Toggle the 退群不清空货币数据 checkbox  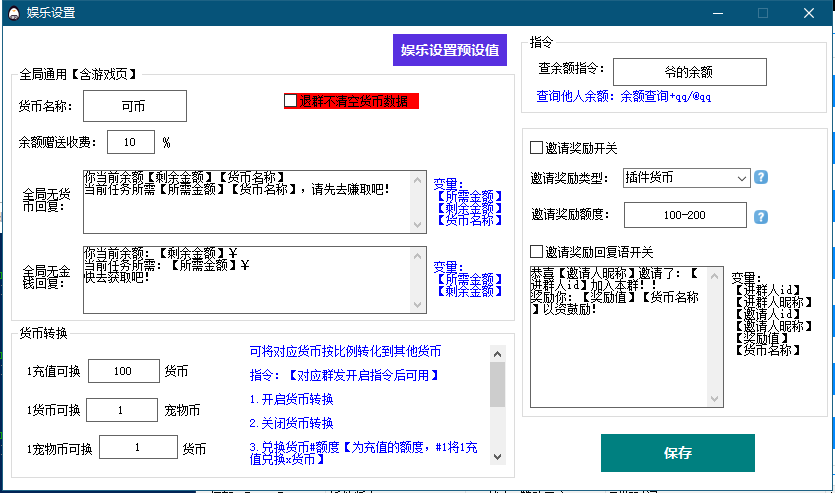tap(291, 101)
